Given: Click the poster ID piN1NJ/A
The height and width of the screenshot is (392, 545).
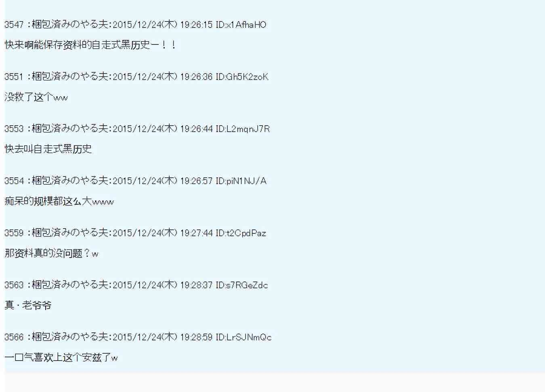Looking at the screenshot, I should (x=241, y=181).
